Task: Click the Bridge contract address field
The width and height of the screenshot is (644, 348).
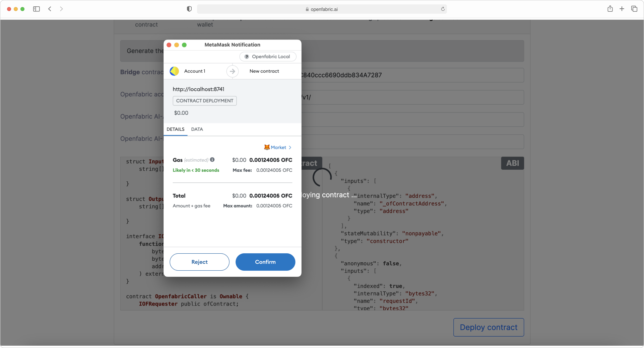Action: click(412, 75)
